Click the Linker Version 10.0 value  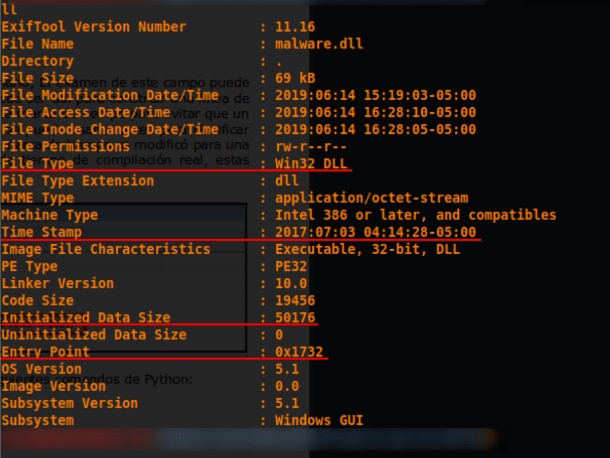click(x=291, y=283)
